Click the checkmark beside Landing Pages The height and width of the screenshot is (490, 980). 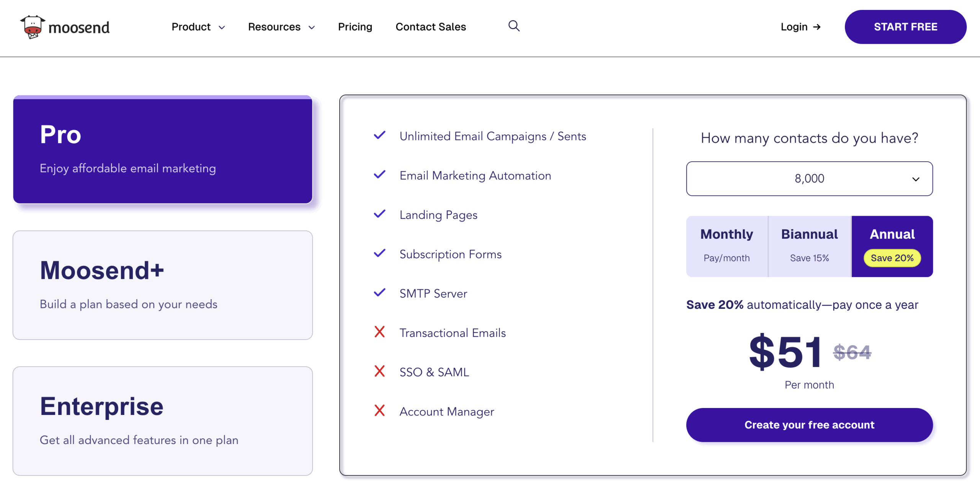(x=379, y=214)
